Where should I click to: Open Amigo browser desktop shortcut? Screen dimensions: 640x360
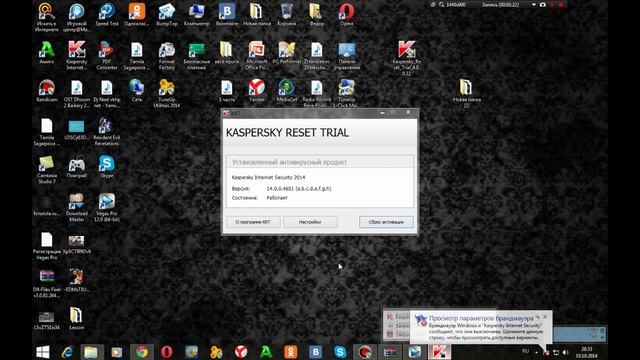tap(47, 52)
